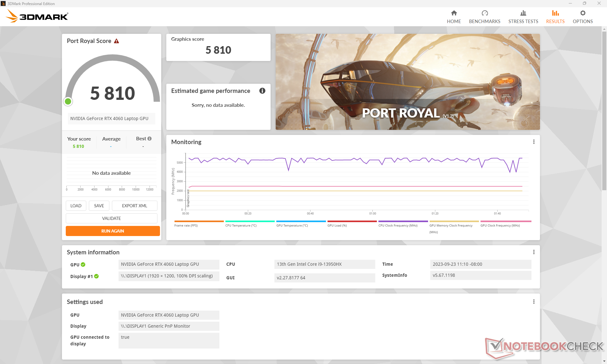
Task: Click the GPU Load red legend swatch
Action: 352,221
